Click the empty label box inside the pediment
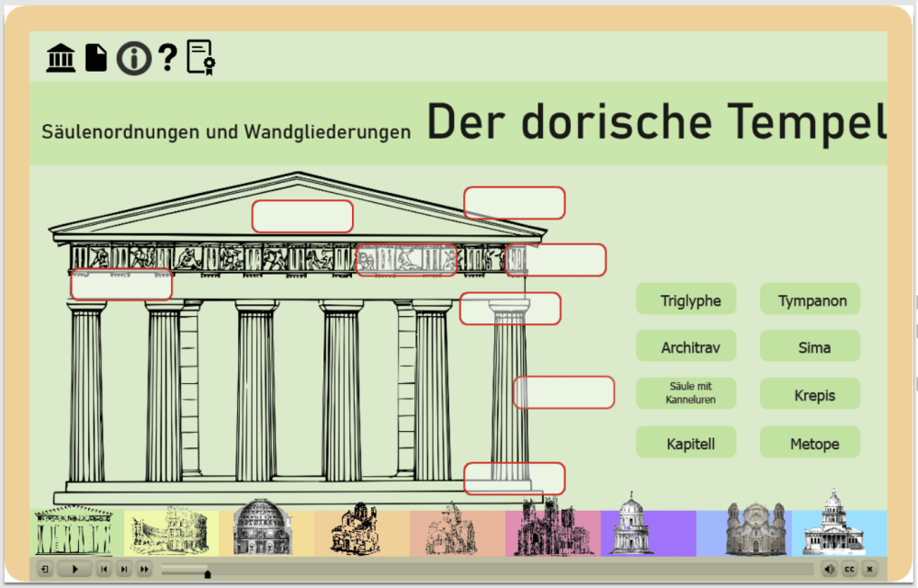This screenshot has width=918, height=588. (x=302, y=217)
